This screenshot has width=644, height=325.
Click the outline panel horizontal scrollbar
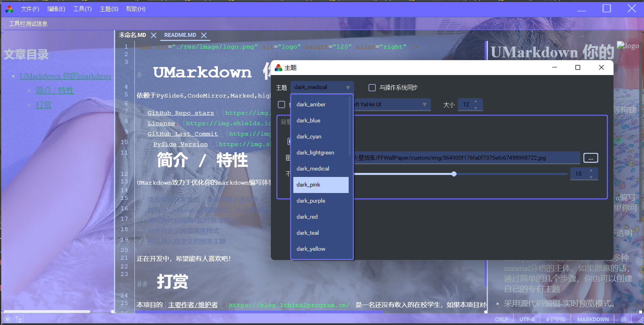(x=47, y=311)
